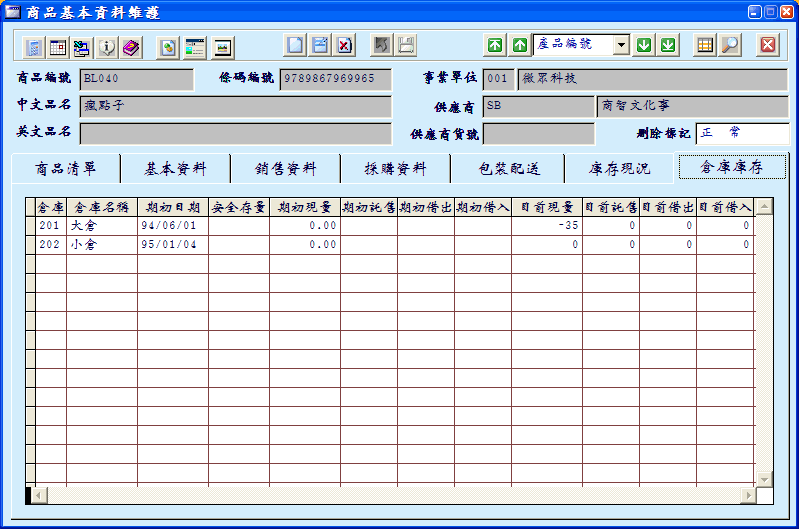Screen dimensions: 799x529
Task: Open the 銷售資料 tab
Action: click(286, 169)
